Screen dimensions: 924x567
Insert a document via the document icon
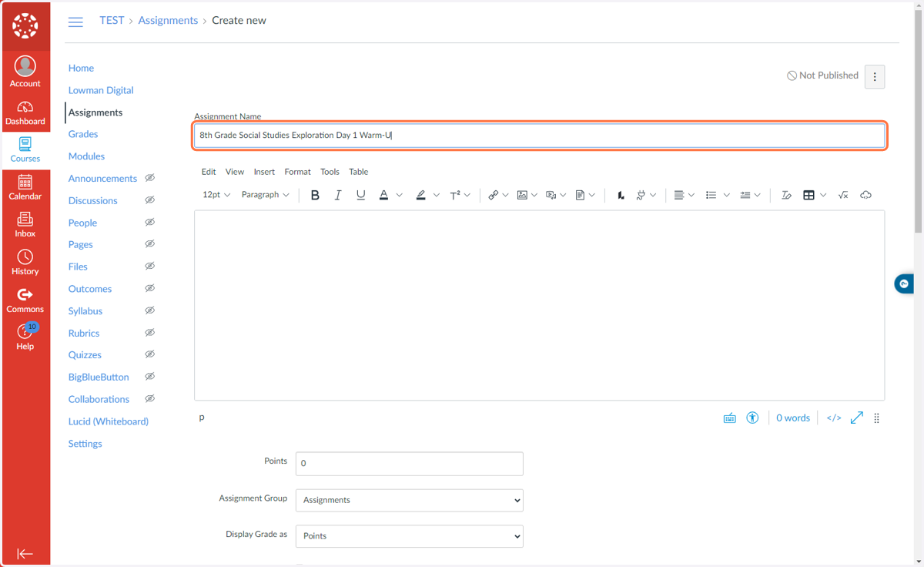pos(581,195)
